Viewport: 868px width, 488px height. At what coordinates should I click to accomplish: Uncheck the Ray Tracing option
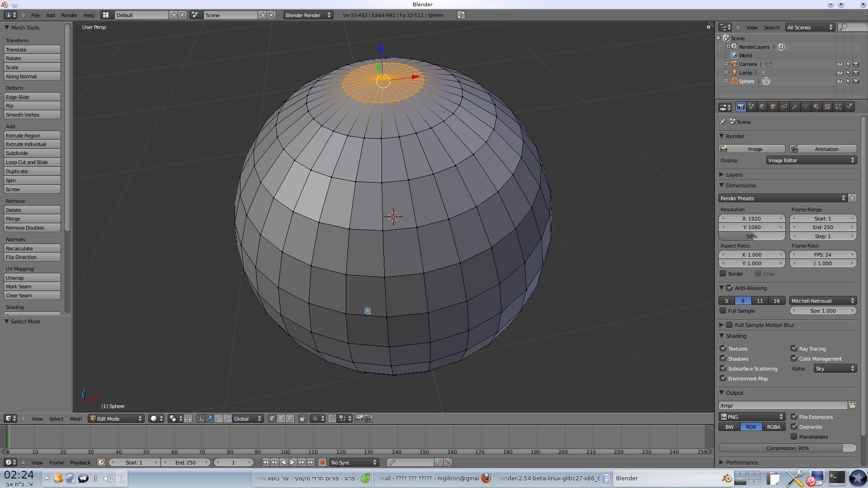click(x=794, y=348)
